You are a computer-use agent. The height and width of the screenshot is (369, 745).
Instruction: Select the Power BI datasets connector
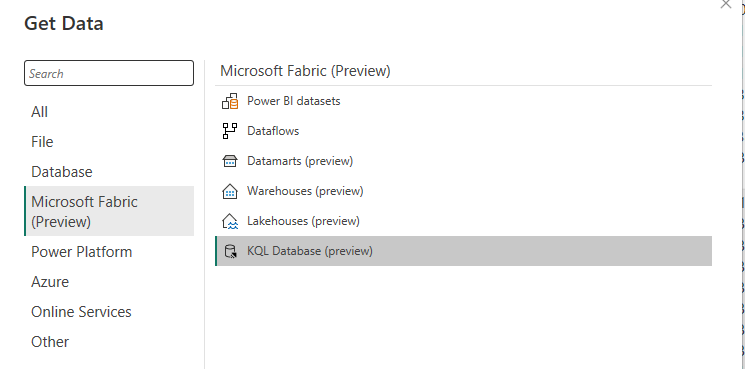[x=463, y=101]
